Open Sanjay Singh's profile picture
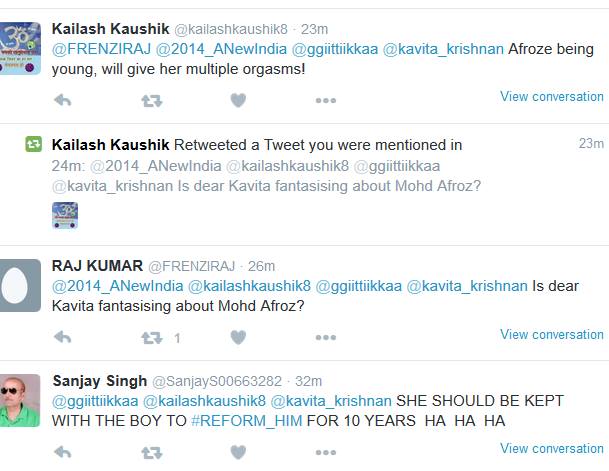 [x=20, y=399]
